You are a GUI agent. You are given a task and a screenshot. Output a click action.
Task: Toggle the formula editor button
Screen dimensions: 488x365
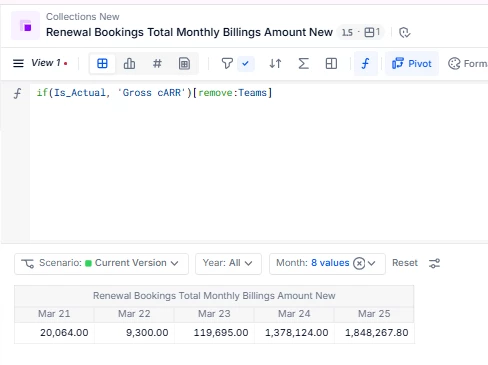click(x=366, y=63)
